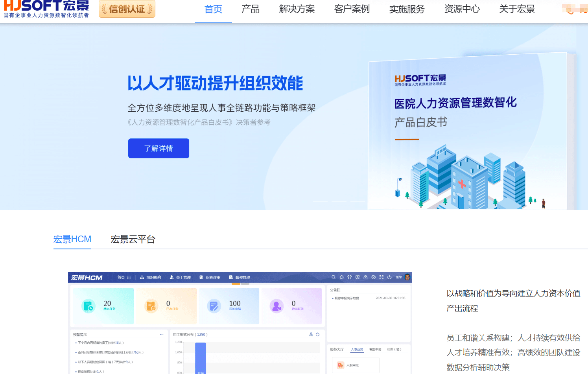The width and height of the screenshot is (588, 374).
Task: Click the power logout icon in HCM header
Action: [389, 277]
